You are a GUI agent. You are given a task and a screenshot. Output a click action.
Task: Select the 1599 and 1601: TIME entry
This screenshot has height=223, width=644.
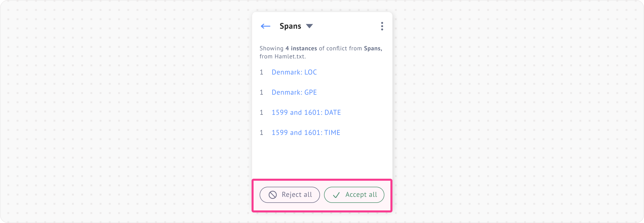306,133
